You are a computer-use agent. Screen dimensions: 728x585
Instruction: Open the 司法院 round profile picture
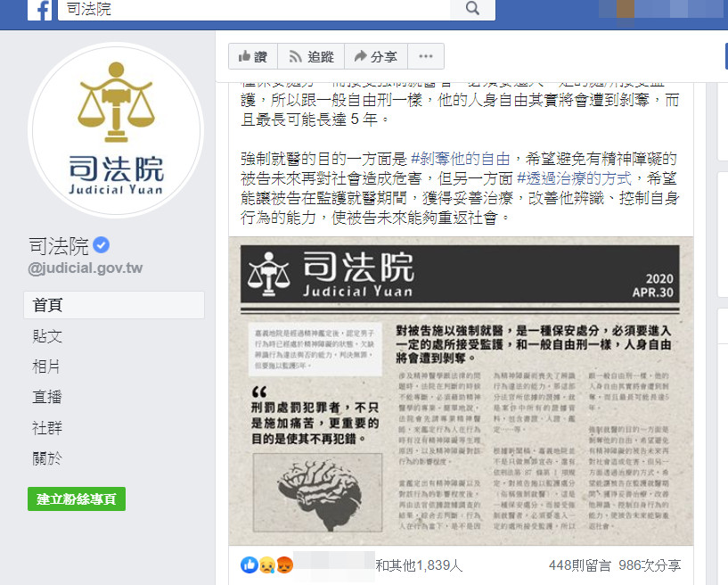click(x=116, y=130)
